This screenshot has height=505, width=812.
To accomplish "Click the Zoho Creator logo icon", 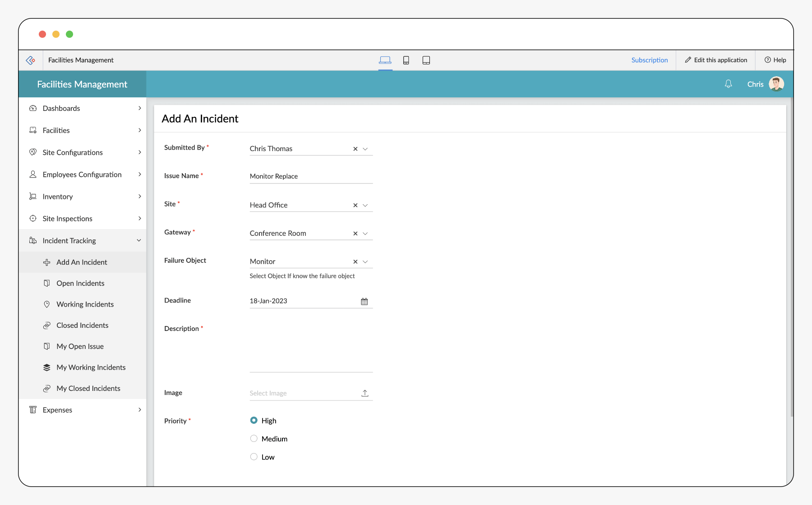I will [x=31, y=60].
